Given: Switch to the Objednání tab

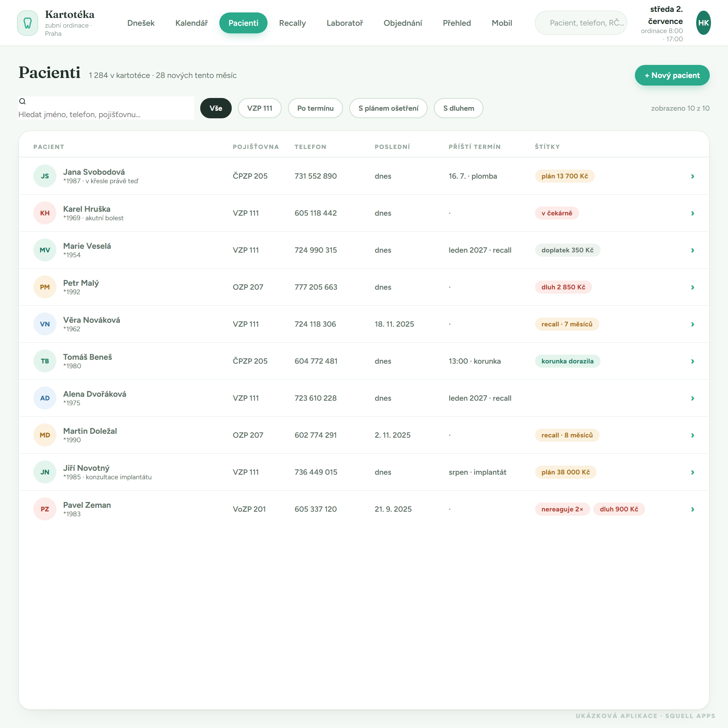Looking at the screenshot, I should 403,23.
